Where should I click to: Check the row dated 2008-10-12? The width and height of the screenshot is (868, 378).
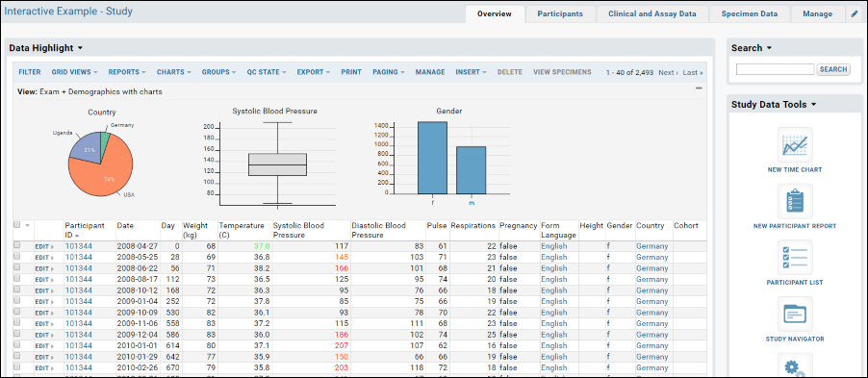coord(16,290)
